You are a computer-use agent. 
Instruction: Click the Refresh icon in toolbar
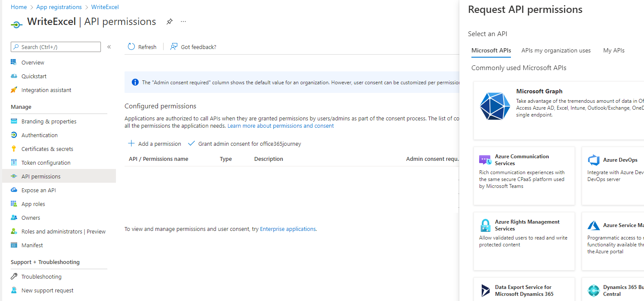tap(131, 47)
